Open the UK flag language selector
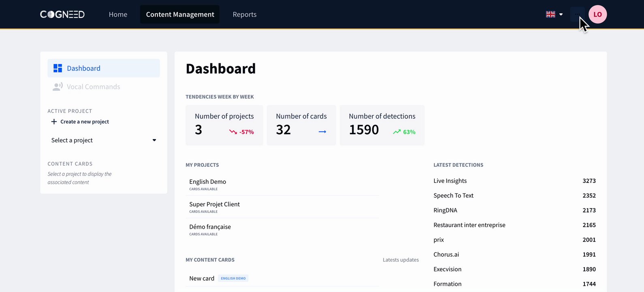 point(554,14)
